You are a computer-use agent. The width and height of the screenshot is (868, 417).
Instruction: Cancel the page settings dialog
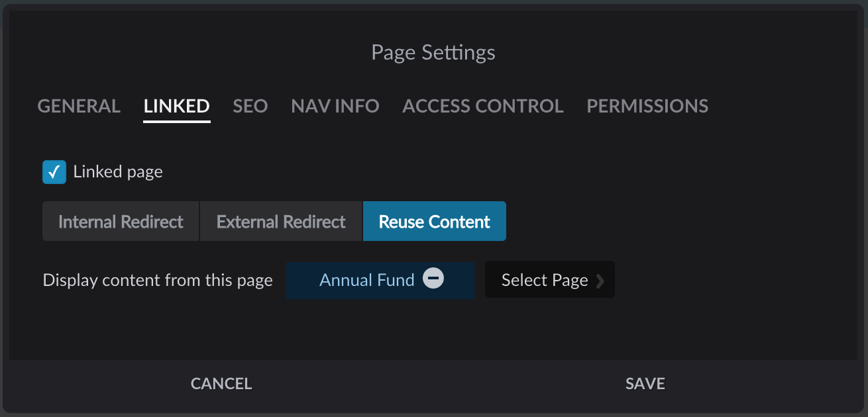coord(221,384)
